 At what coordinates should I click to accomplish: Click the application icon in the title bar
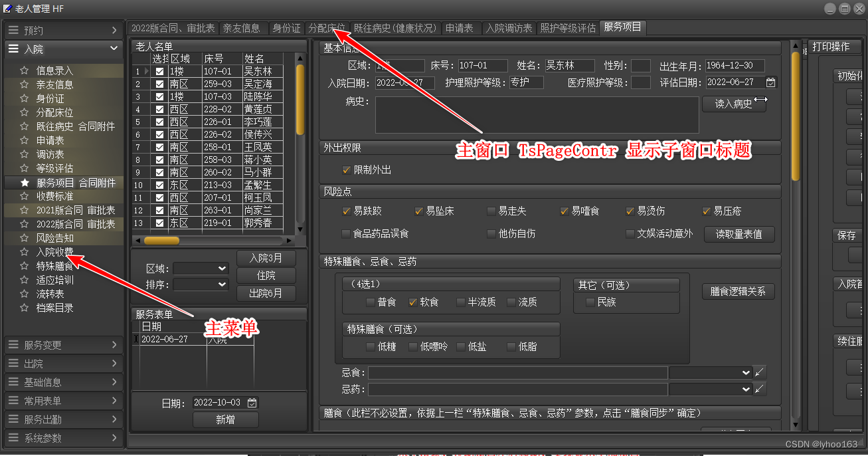(8, 9)
